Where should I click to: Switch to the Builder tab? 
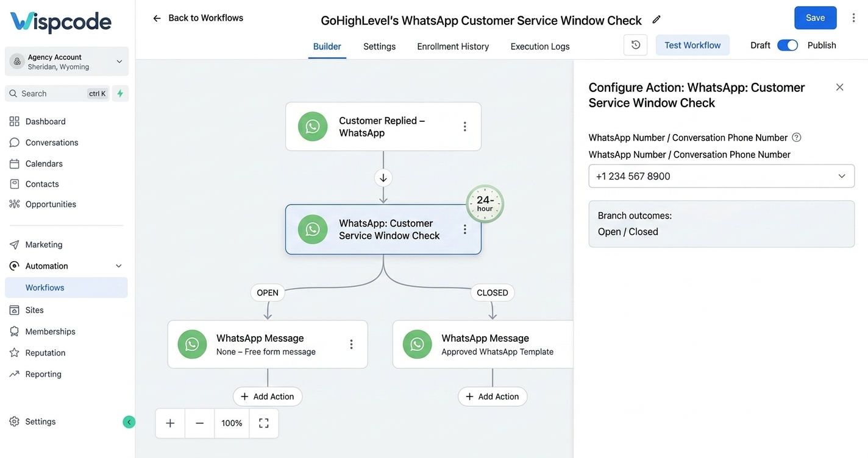pyautogui.click(x=327, y=46)
